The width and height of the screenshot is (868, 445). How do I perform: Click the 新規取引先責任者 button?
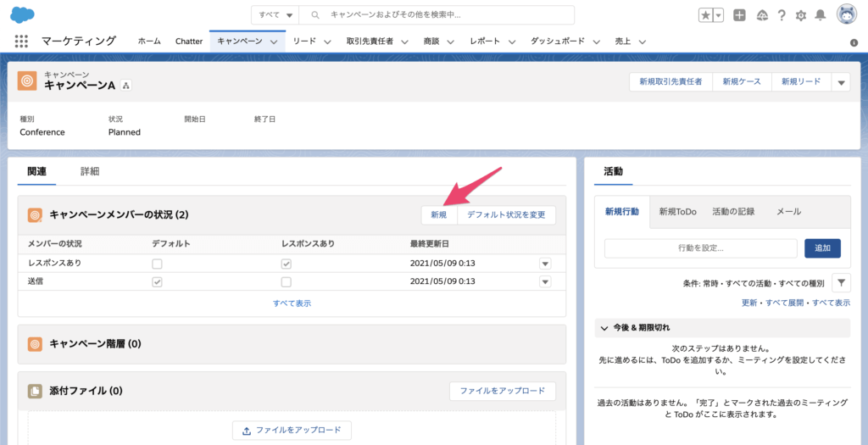coord(671,82)
